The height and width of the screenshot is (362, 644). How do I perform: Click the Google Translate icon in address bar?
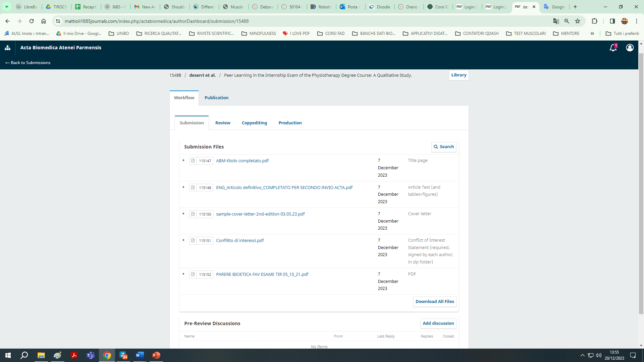click(x=556, y=21)
